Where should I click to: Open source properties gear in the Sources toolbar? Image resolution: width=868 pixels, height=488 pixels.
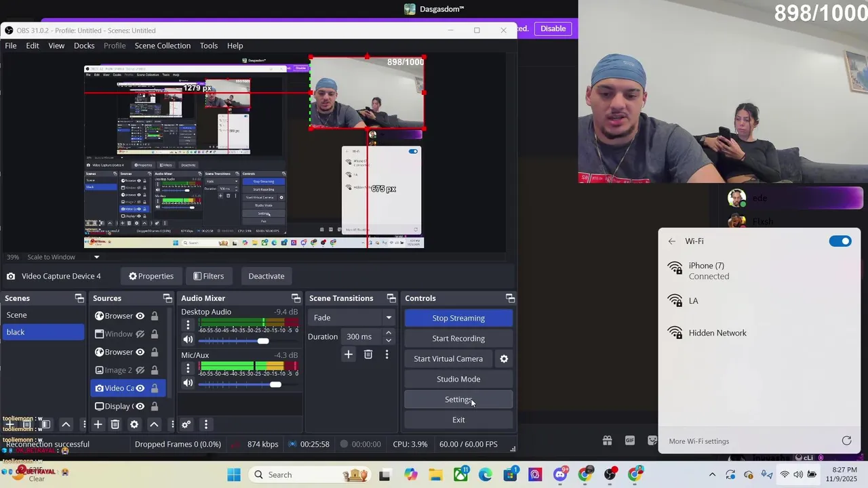click(x=134, y=424)
